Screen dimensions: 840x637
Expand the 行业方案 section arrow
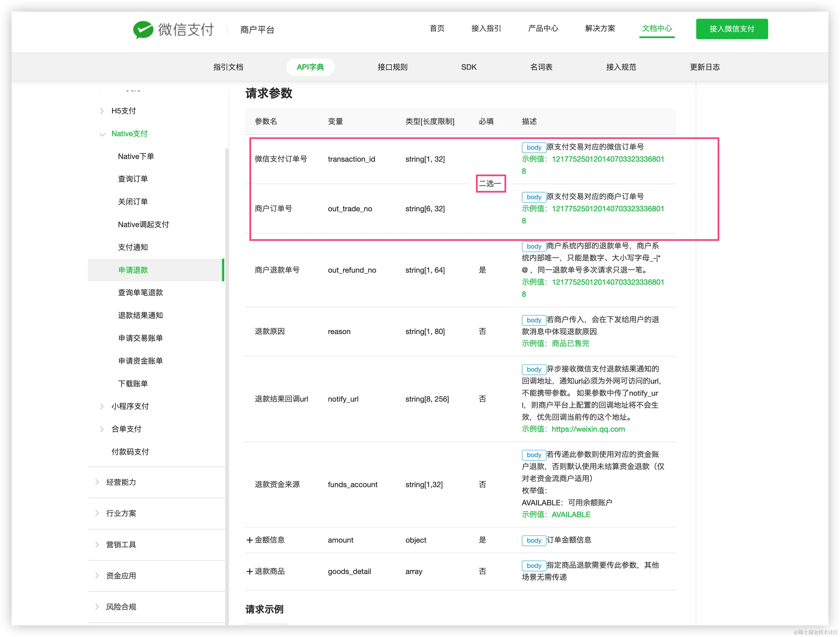97,513
